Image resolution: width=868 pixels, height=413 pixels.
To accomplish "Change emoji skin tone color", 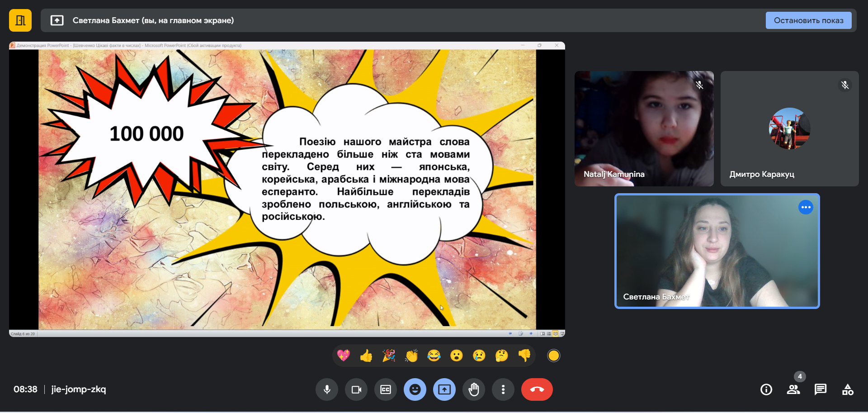I will 554,356.
